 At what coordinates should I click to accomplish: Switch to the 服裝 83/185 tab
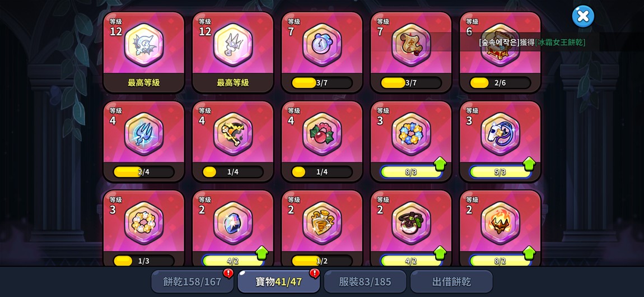(x=365, y=282)
